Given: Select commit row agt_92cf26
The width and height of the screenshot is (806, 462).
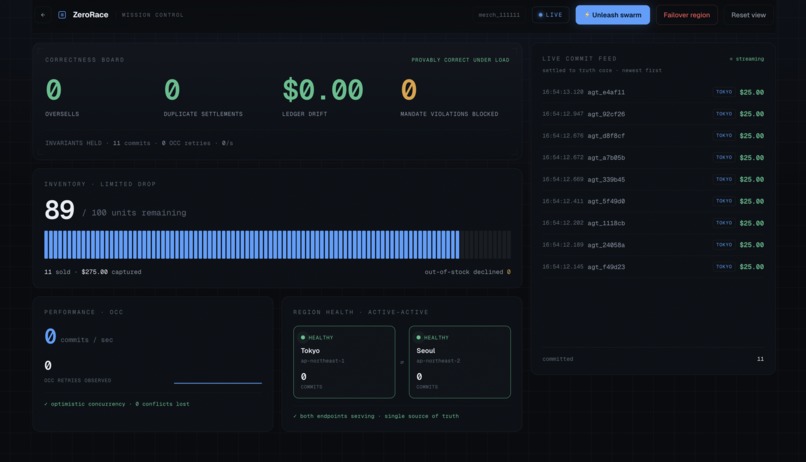Looking at the screenshot, I should coord(653,114).
